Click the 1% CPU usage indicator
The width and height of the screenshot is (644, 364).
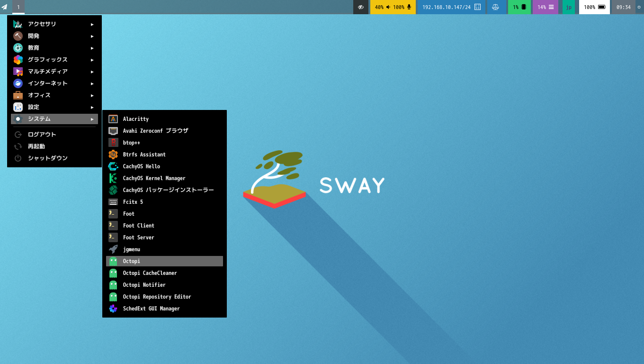tap(519, 7)
